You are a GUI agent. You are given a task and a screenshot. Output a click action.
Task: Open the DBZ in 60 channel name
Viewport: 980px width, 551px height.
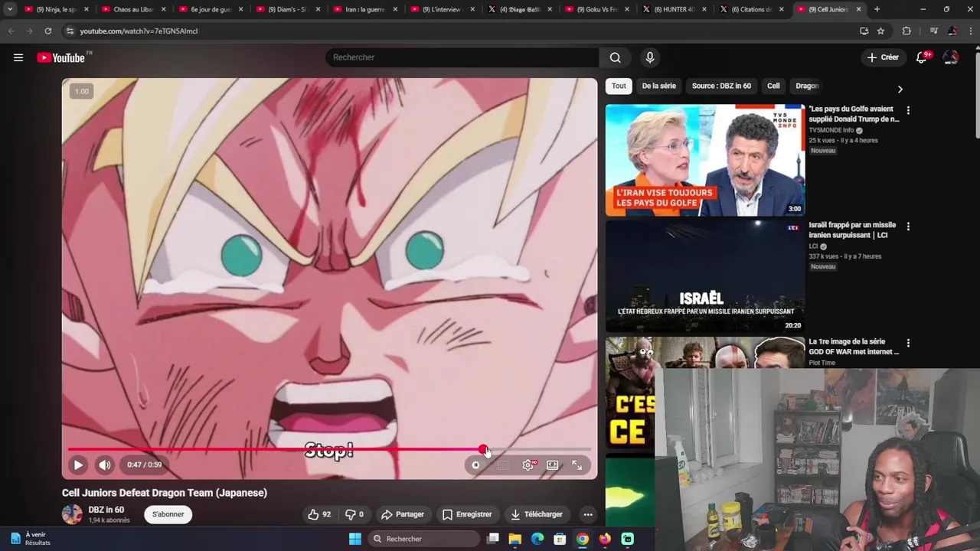click(106, 510)
